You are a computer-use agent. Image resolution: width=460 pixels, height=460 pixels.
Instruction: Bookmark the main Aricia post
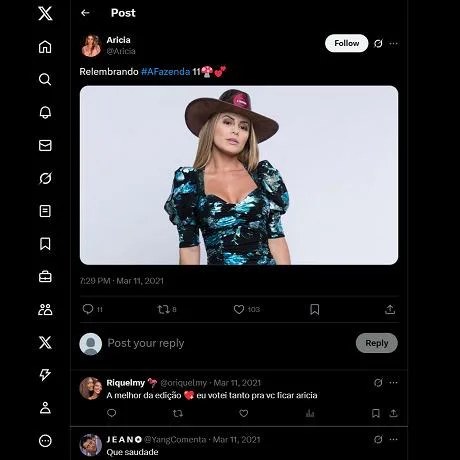[314, 309]
